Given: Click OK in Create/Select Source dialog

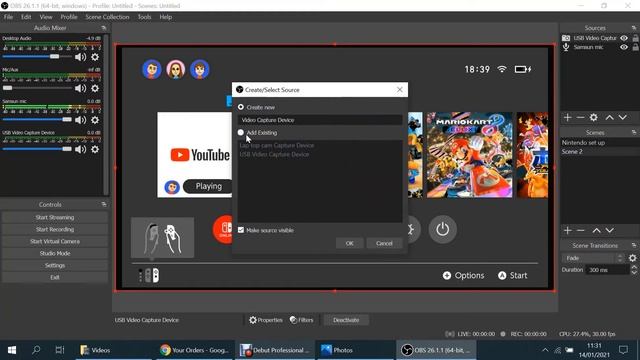Looking at the screenshot, I should 349,243.
